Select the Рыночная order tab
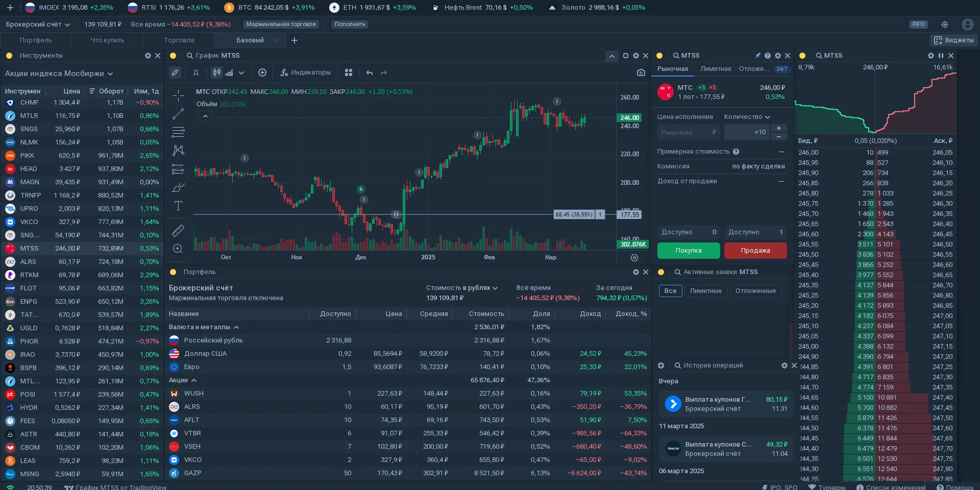 pyautogui.click(x=673, y=69)
